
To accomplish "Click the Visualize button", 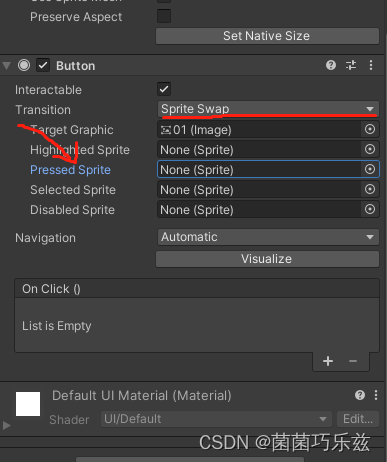I will pos(267,259).
